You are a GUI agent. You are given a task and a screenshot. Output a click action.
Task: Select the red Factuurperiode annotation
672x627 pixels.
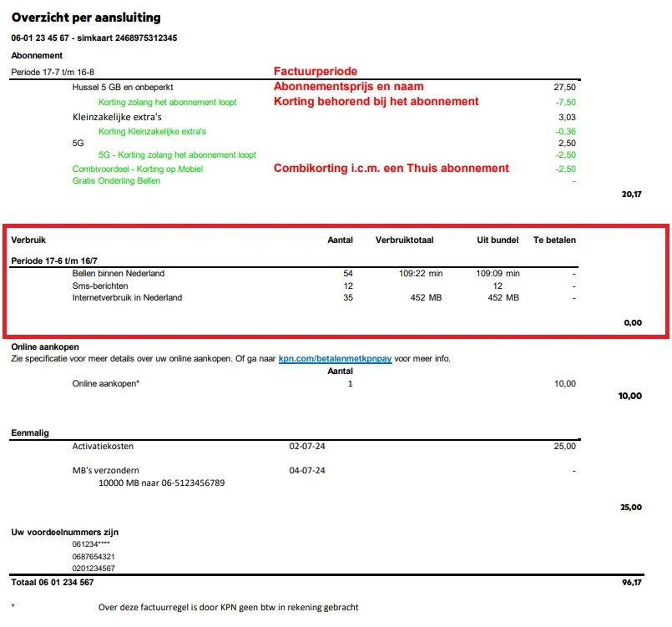click(316, 70)
